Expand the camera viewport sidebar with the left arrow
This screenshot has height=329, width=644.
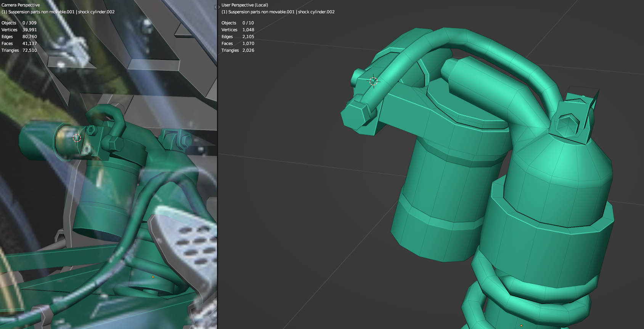click(x=216, y=7)
